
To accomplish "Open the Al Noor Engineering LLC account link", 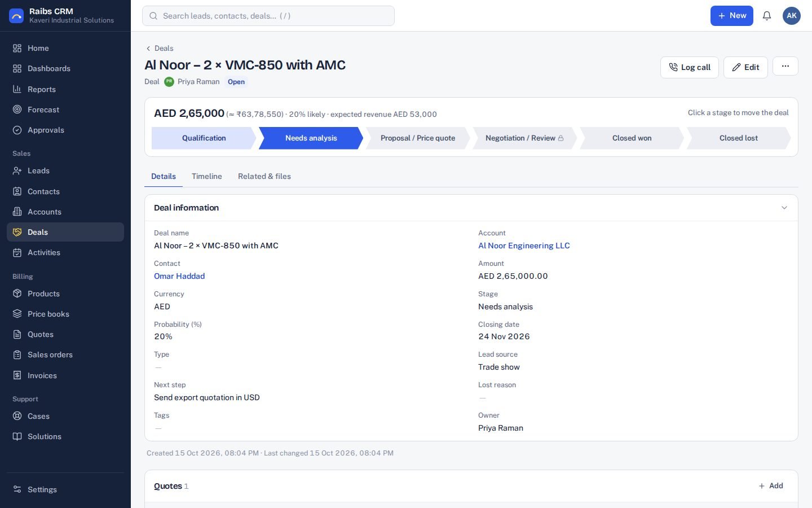I will click(524, 246).
